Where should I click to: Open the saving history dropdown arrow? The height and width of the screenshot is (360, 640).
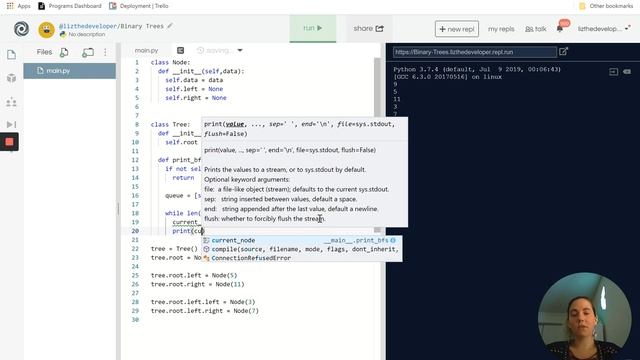tap(240, 50)
